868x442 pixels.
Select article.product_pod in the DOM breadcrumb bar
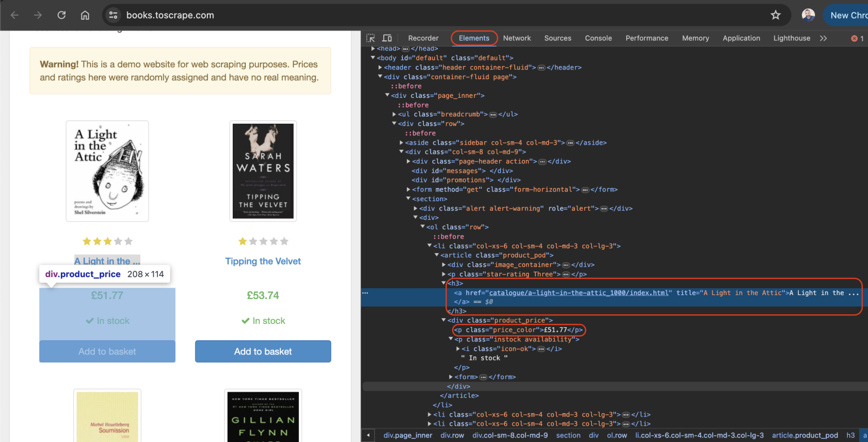[804, 435]
